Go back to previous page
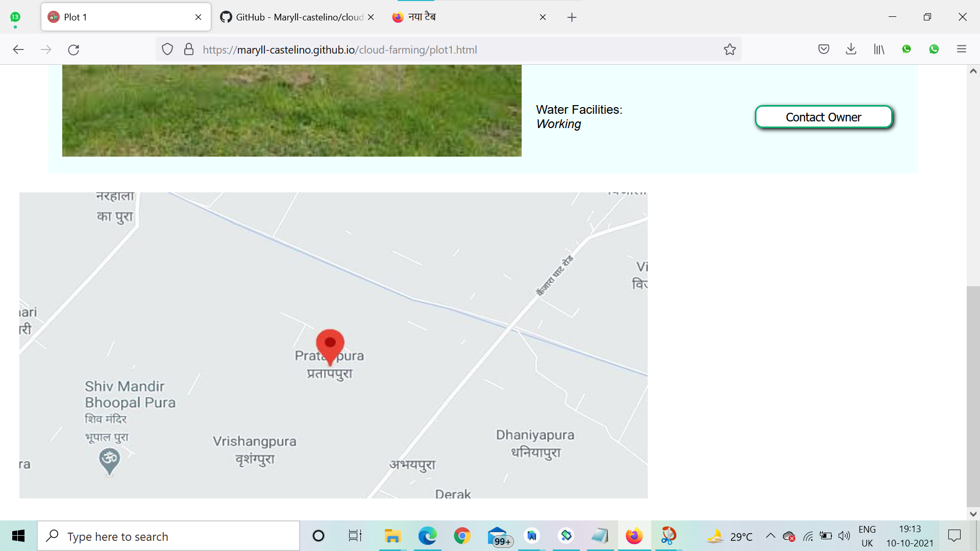Viewport: 980px width, 551px height. point(18,49)
